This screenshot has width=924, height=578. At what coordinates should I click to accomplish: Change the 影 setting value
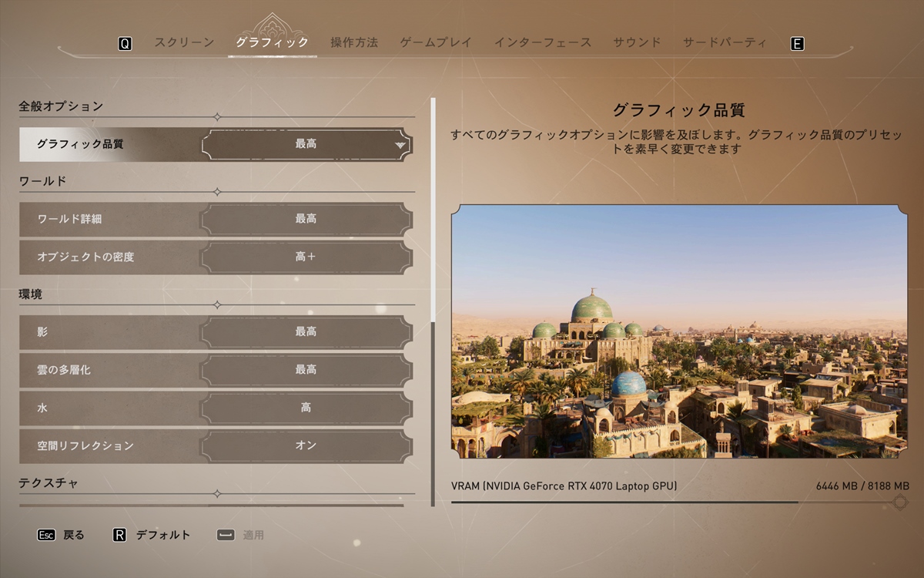pos(306,331)
